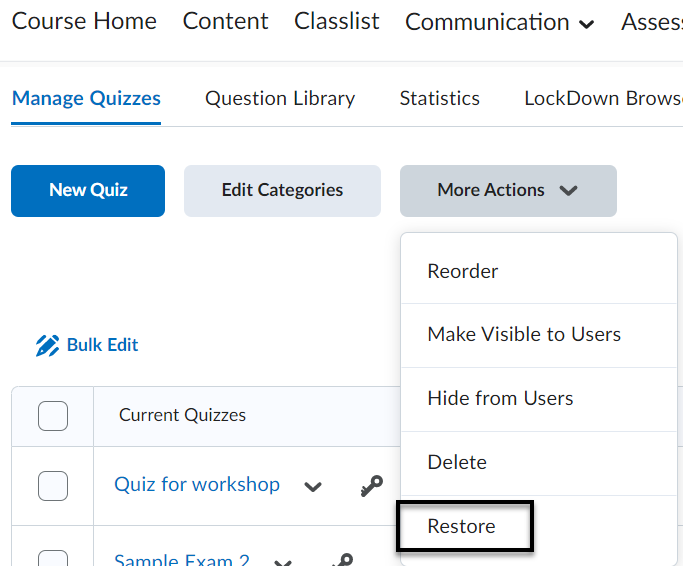Tick the select-all quizzes header checkbox

click(53, 415)
